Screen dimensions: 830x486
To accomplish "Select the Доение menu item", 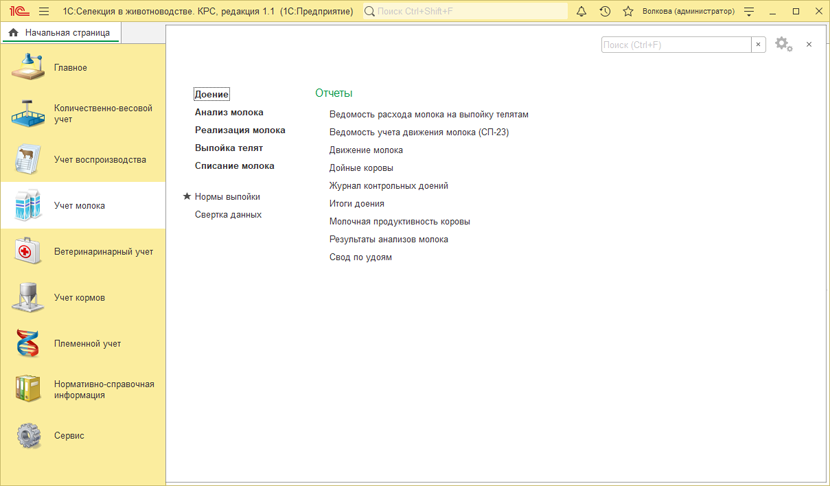I will tap(212, 94).
